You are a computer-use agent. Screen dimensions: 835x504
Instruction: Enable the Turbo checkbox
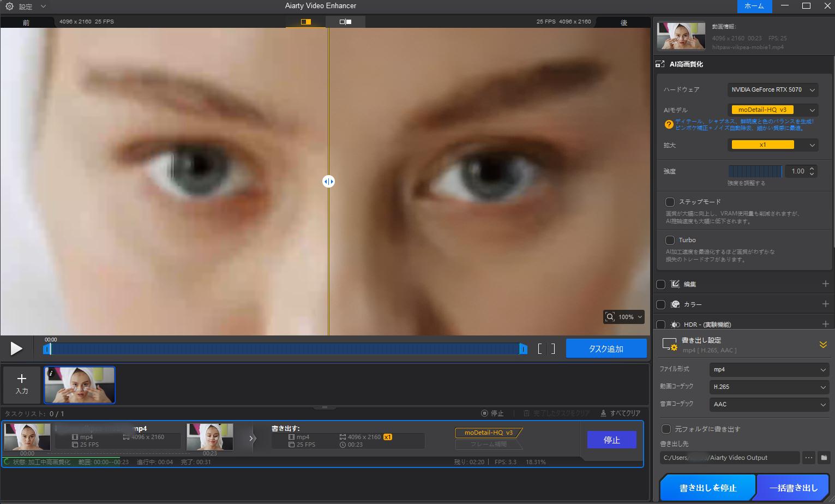[x=670, y=240]
